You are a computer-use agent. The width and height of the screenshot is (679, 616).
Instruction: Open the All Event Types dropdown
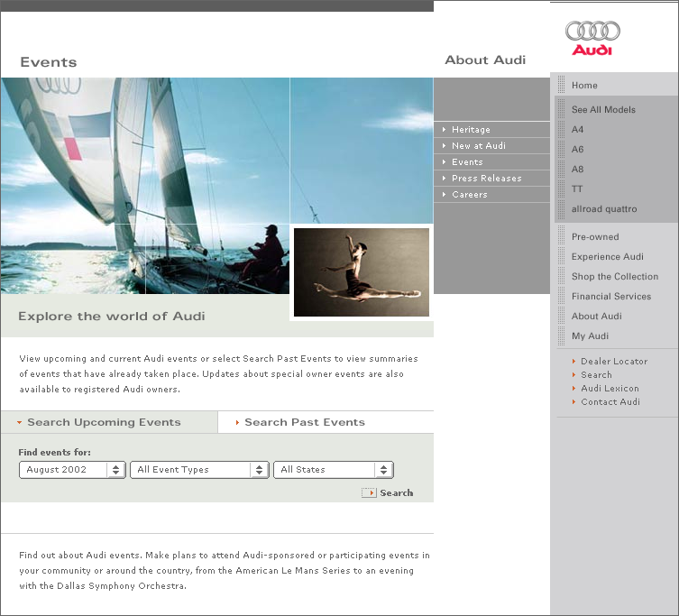199,470
